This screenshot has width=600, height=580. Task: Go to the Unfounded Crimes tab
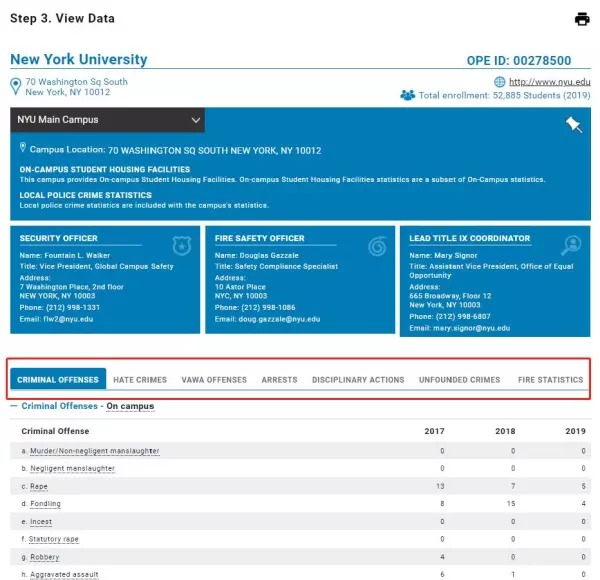[x=460, y=380]
